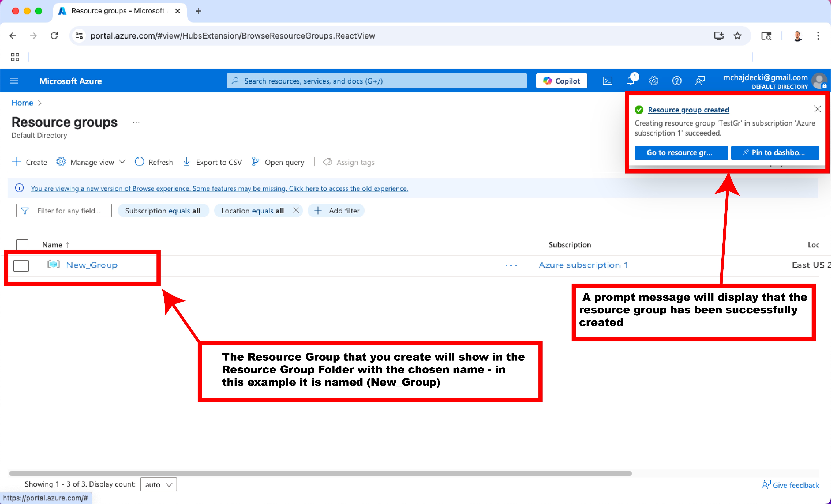Screen dimensions: 831x504
Task: Click the info icon in the banner
Action: [x=19, y=188]
